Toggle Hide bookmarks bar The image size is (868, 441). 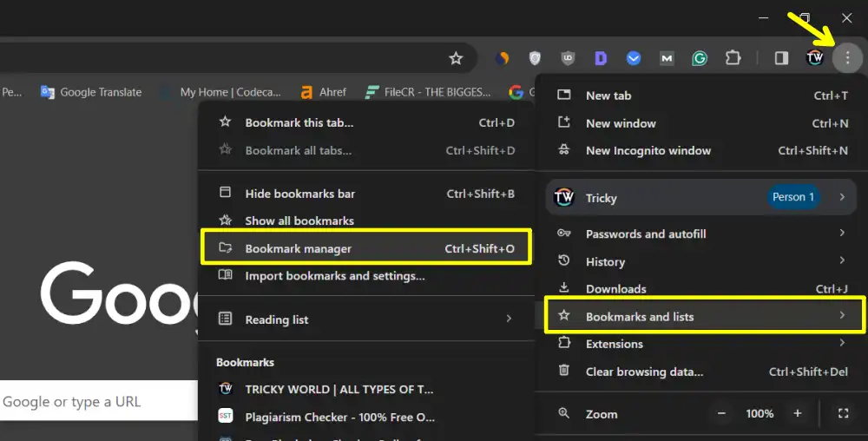[366, 194]
